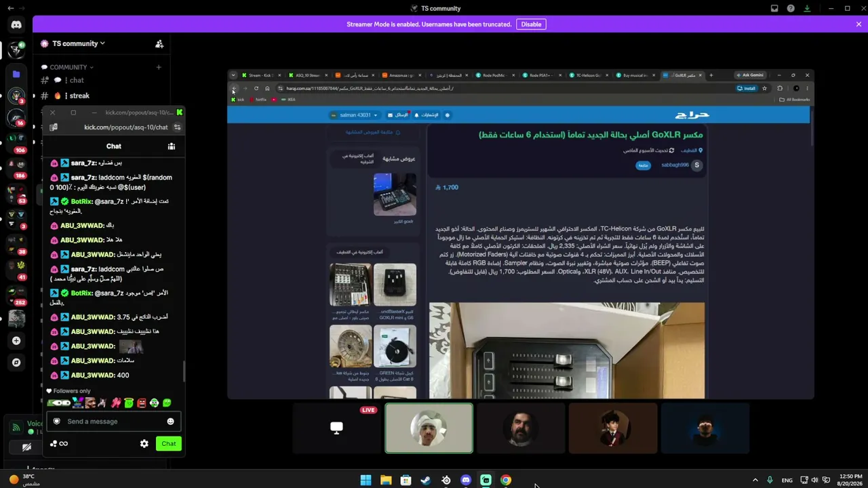Switch to the TC-Helicon browser tab
This screenshot has width=868, height=488.
(591, 75)
